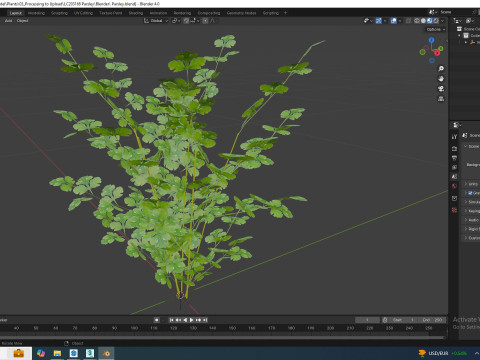The height and width of the screenshot is (360, 480).
Task: Click the red X axis on navigation gizmo
Action: pos(437,53)
